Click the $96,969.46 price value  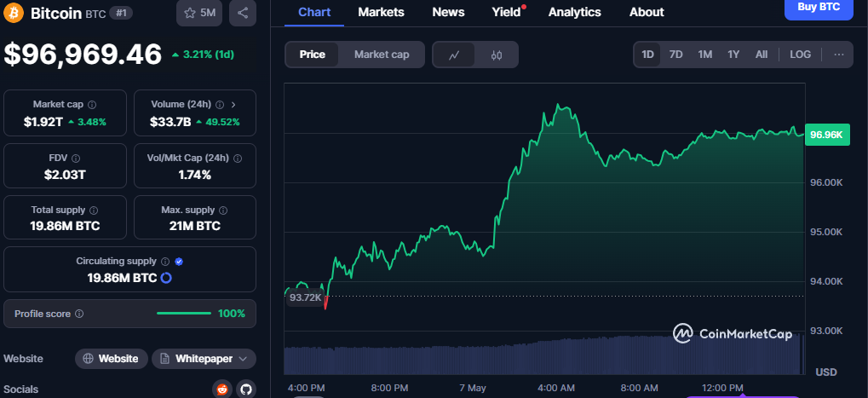coord(83,55)
